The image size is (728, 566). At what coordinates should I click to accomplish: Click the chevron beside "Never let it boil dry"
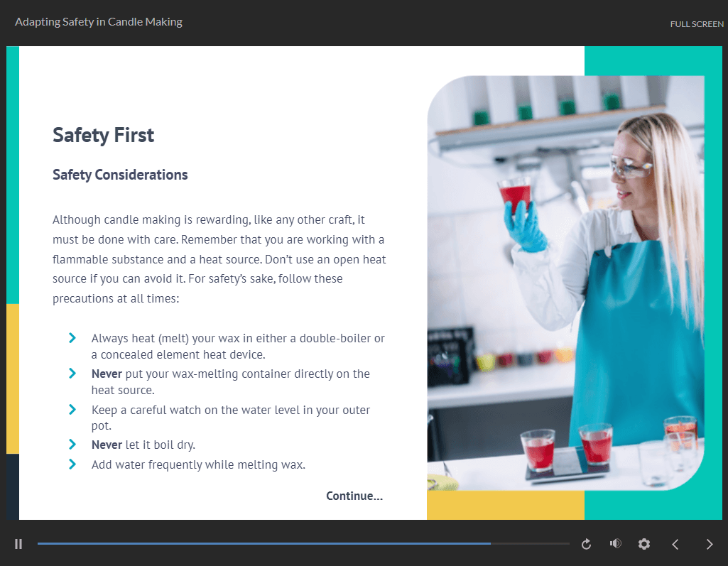72,444
